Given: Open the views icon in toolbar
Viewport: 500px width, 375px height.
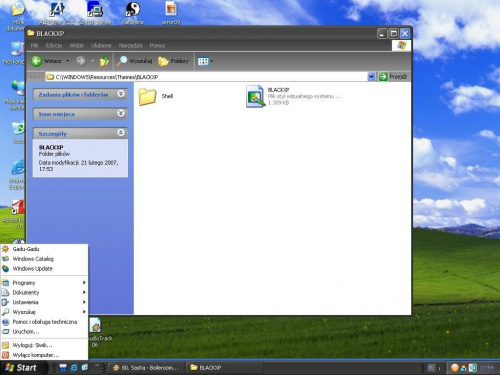Looking at the screenshot, I should (203, 61).
